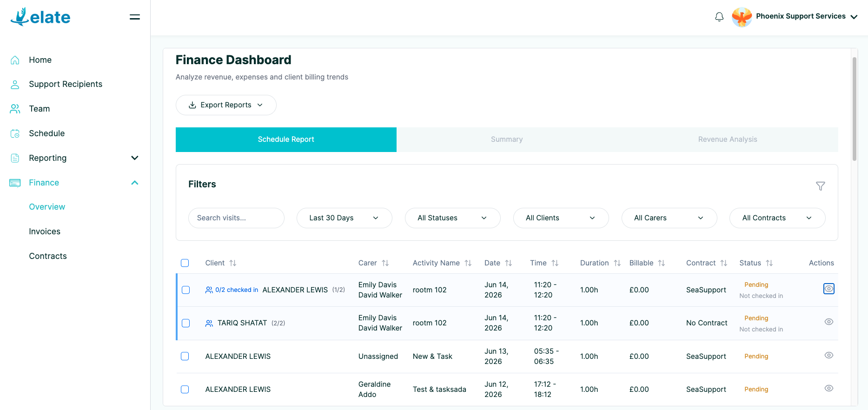The image size is (868, 410).
Task: Open the All Contracts filter
Action: (x=777, y=218)
